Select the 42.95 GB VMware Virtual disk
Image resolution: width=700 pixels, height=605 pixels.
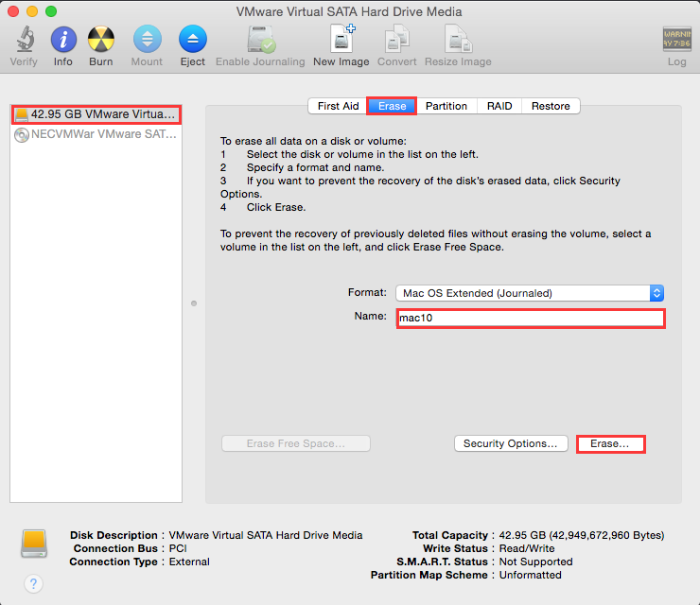96,114
